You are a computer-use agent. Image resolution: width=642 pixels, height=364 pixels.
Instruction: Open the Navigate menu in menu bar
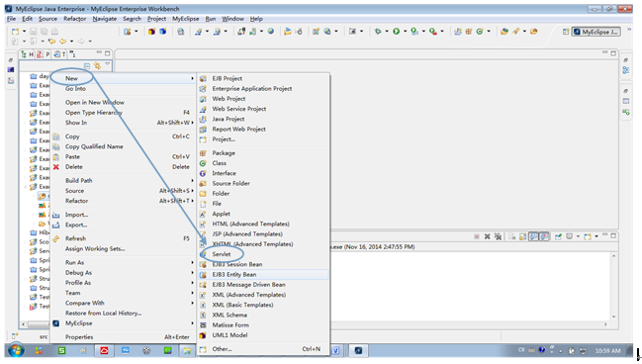point(105,19)
